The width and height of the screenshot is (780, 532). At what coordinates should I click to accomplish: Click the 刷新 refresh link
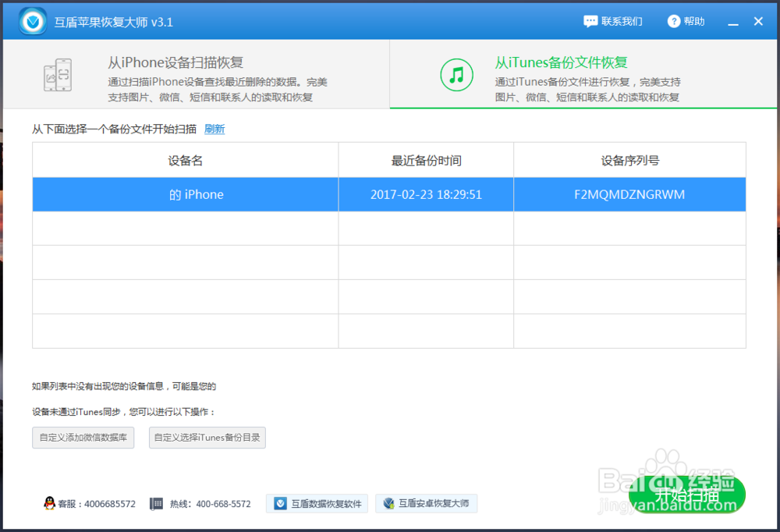[x=214, y=129]
